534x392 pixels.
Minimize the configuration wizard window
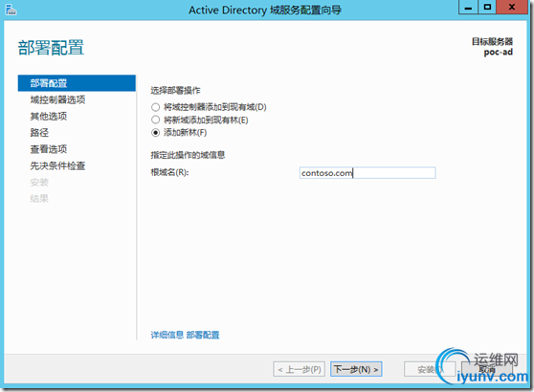click(468, 7)
